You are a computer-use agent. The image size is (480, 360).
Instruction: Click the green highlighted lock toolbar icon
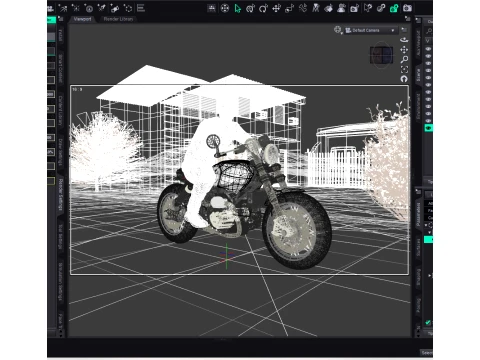(x=394, y=8)
